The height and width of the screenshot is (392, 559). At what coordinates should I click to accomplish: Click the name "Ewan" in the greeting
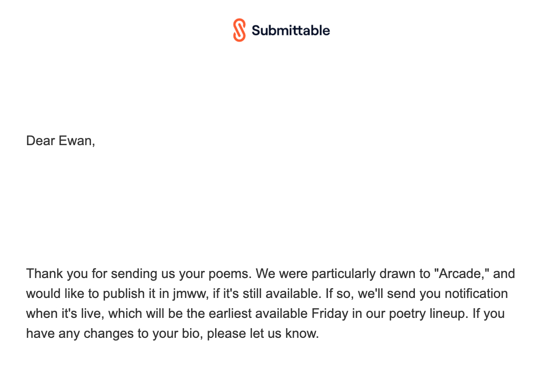(x=77, y=141)
